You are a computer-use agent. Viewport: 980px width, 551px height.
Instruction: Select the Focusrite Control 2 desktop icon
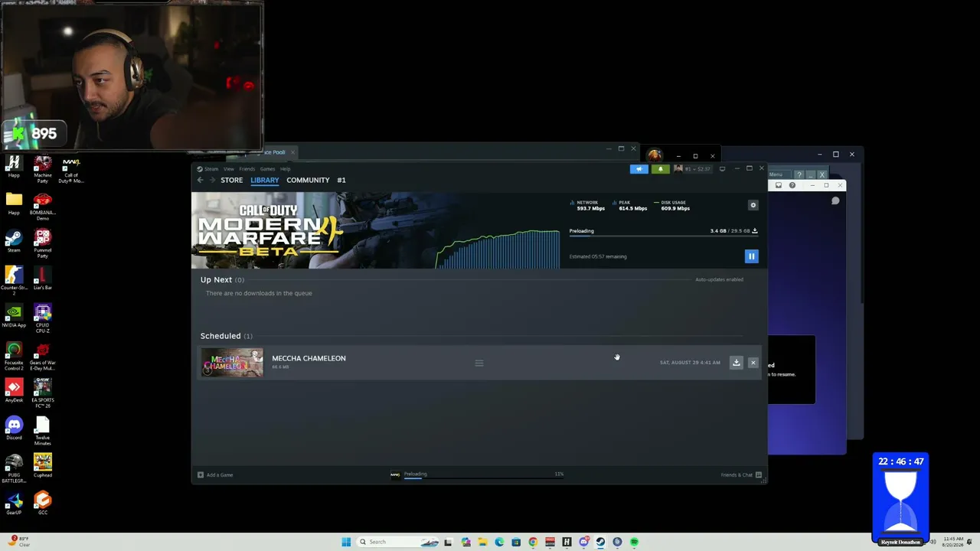(14, 357)
